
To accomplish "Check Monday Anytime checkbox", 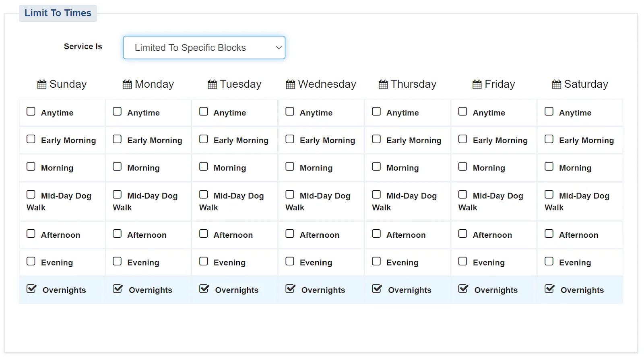I will coord(117,111).
